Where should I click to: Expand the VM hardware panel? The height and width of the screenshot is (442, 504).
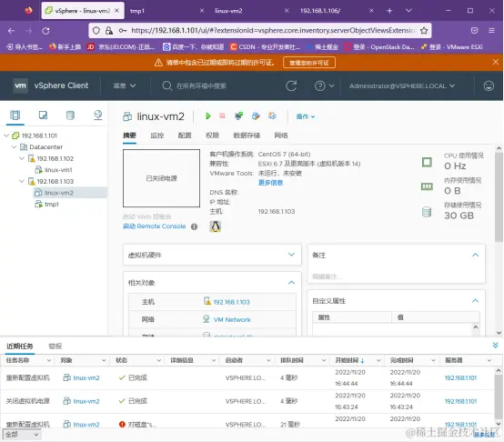[291, 255]
